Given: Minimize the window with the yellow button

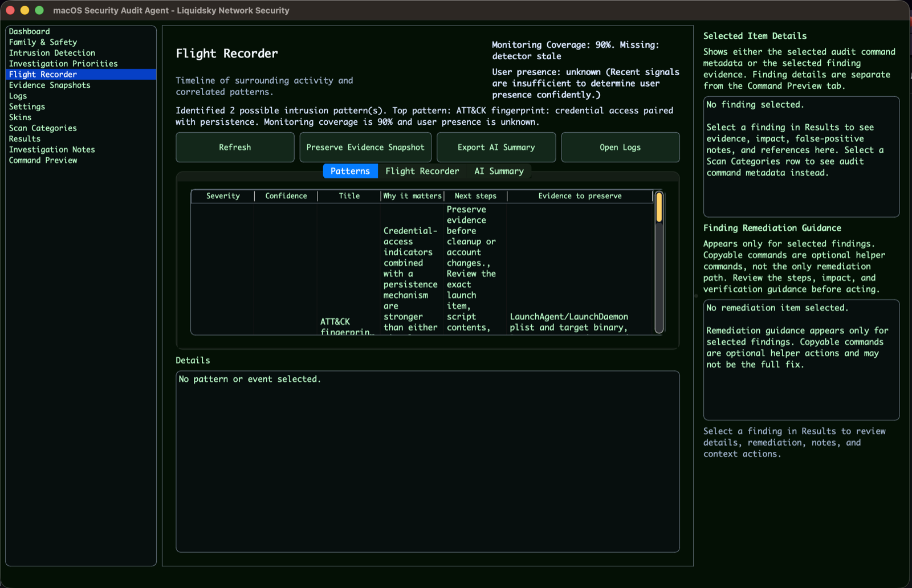Looking at the screenshot, I should click(25, 10).
